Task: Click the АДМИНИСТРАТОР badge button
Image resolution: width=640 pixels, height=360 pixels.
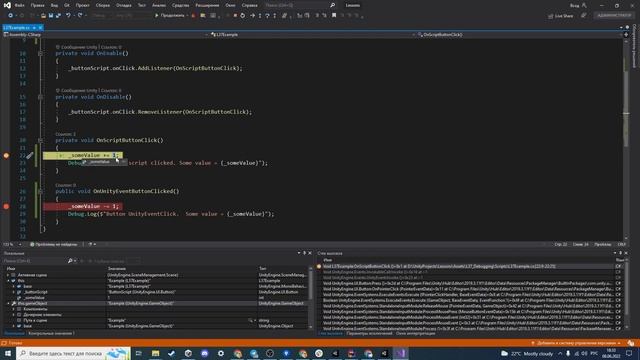Action: (x=614, y=16)
